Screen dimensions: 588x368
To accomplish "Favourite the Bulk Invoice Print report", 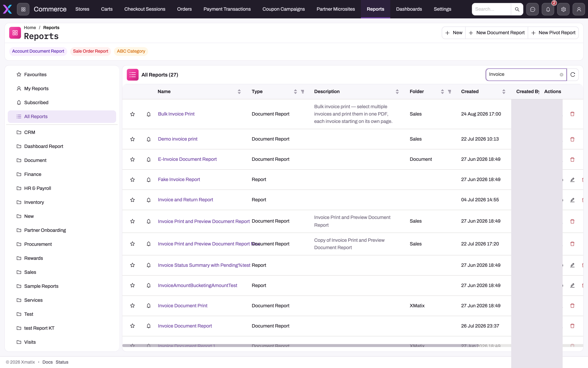I will [x=132, y=114].
